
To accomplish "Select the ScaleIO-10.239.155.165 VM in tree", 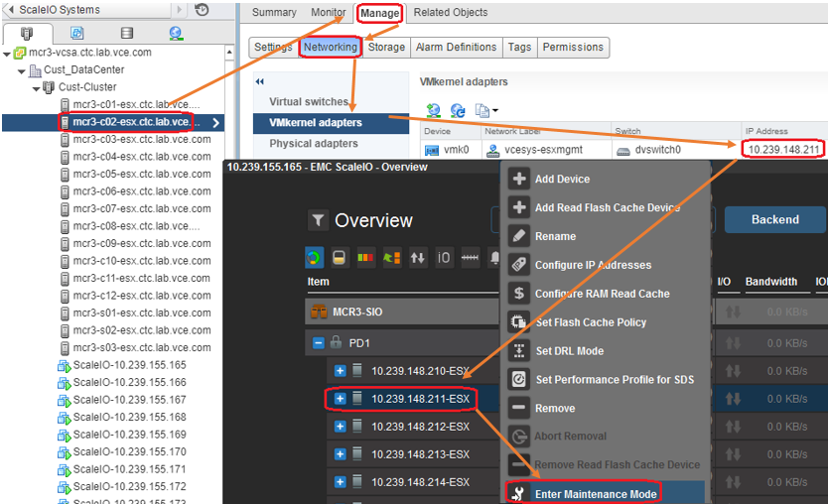I will point(129,365).
